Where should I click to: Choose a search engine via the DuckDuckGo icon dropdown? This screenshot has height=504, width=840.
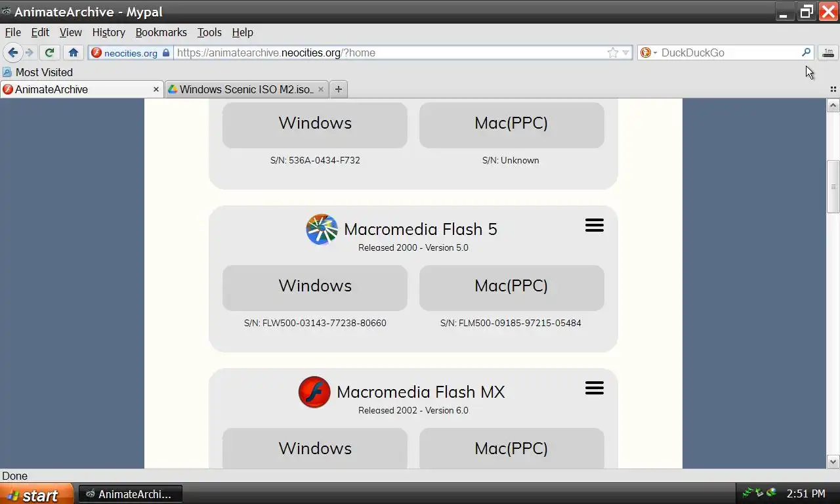(648, 52)
